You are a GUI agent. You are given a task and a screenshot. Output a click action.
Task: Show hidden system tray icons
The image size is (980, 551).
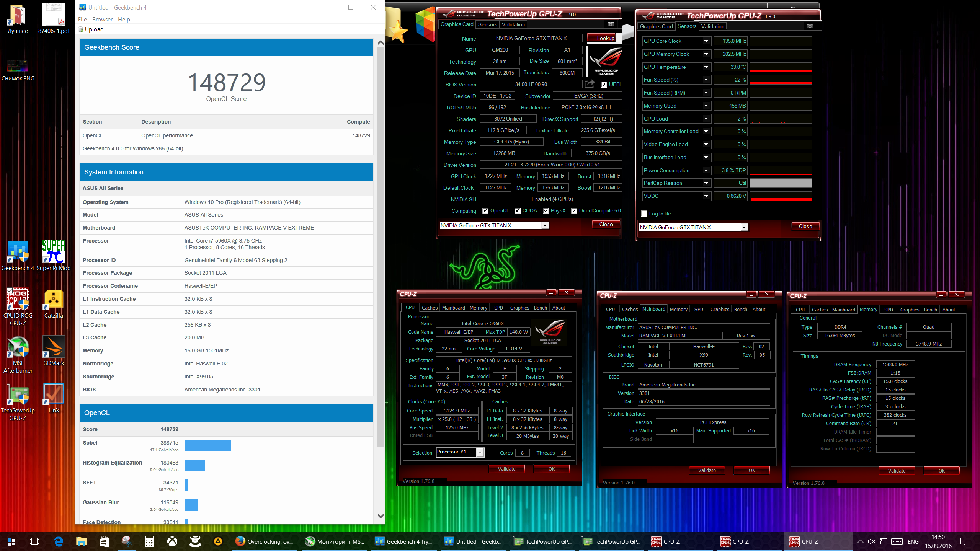coord(860,541)
